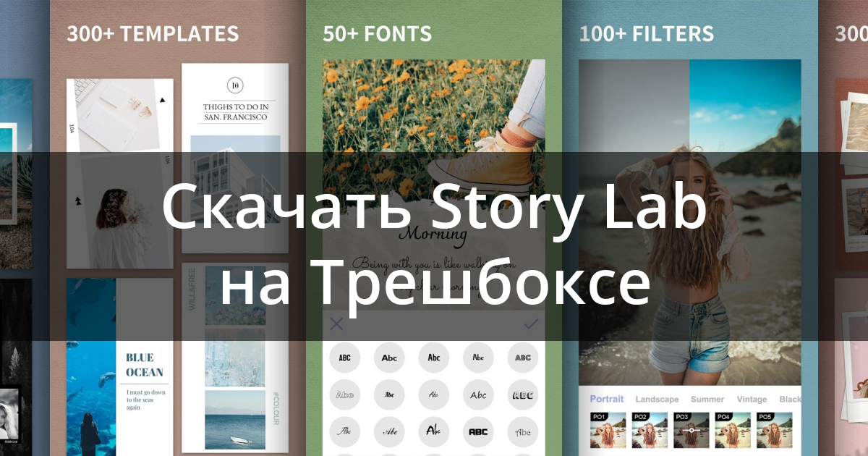Select the narrow Abc font, third in top row

click(434, 358)
